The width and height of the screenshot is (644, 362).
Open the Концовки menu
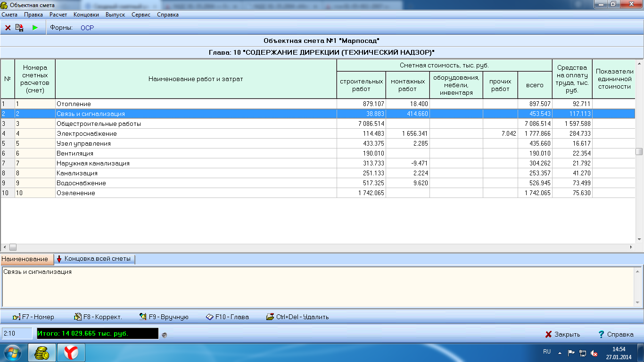86,15
